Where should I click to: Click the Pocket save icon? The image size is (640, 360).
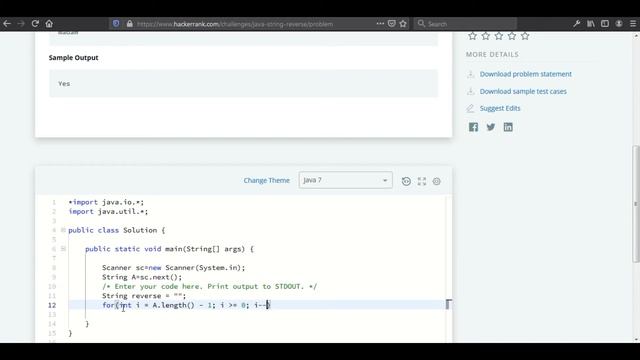(392, 24)
